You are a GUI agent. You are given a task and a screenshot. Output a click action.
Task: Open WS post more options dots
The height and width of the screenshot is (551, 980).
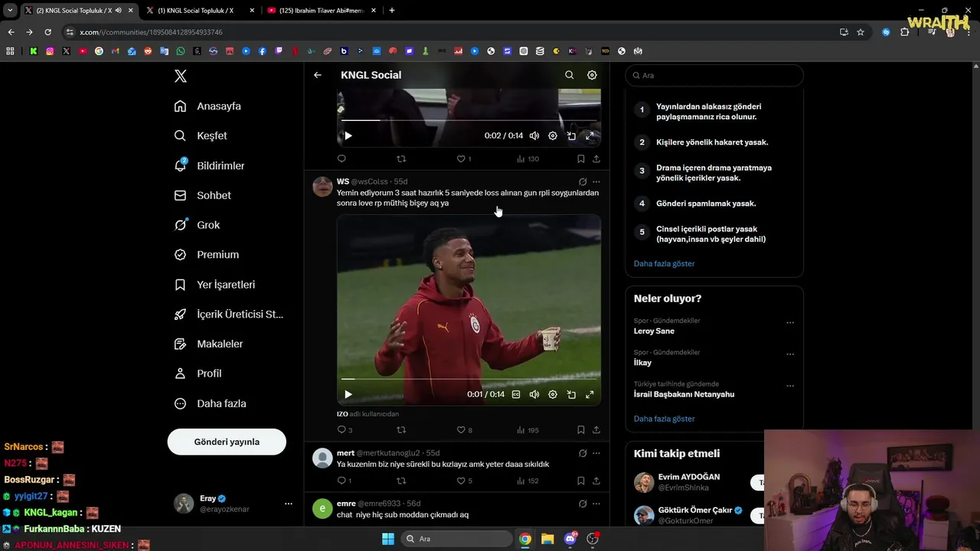596,182
